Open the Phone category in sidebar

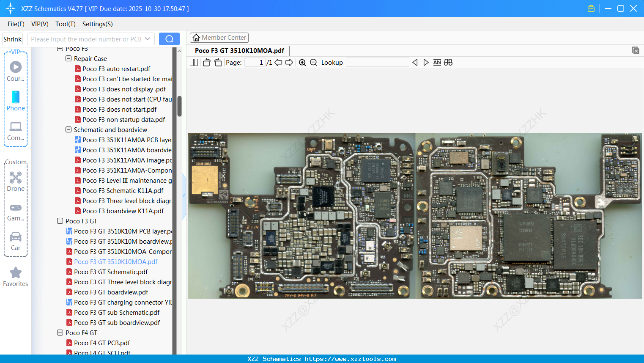(x=16, y=101)
